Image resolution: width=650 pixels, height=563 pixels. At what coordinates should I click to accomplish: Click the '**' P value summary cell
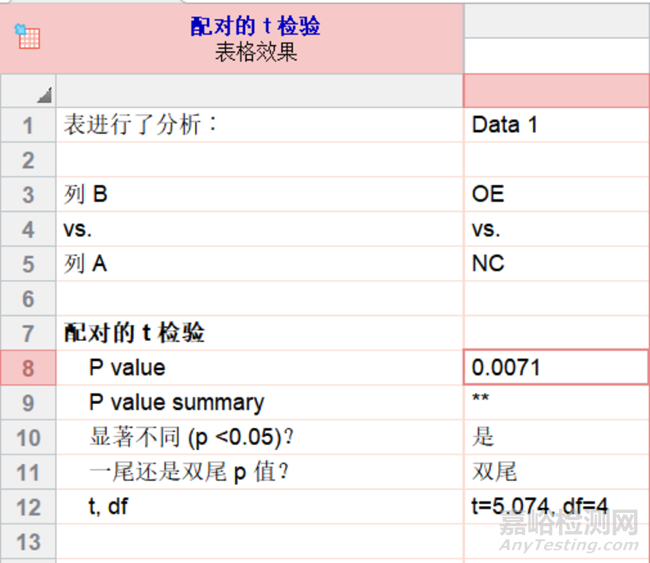555,402
